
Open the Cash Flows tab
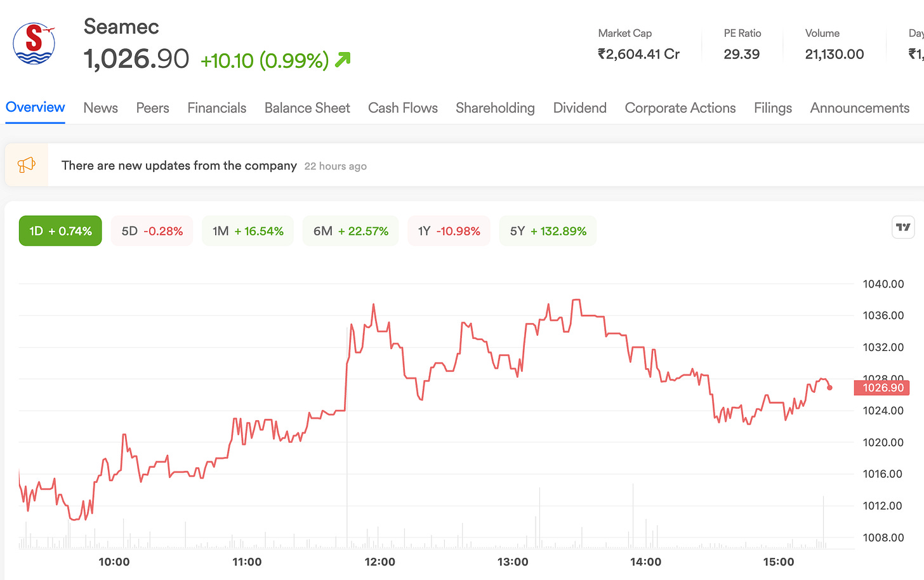click(403, 108)
